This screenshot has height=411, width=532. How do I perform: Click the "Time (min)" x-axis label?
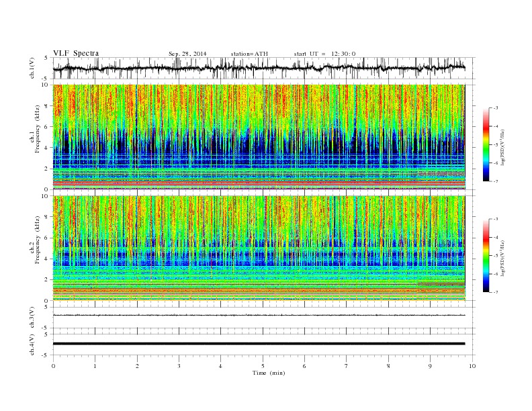(x=269, y=373)
